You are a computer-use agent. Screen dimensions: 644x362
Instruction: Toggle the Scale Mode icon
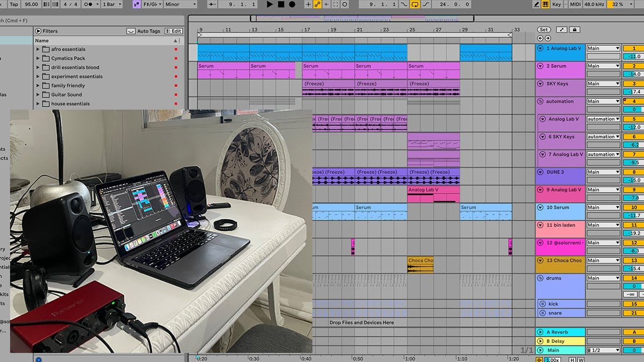click(137, 4)
